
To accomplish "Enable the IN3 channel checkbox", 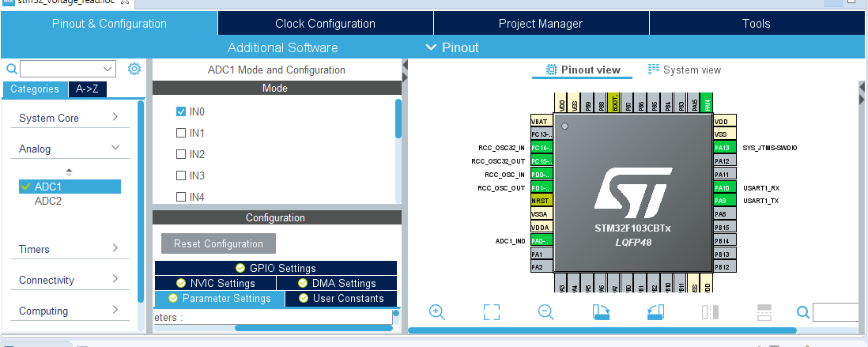I will (x=180, y=175).
